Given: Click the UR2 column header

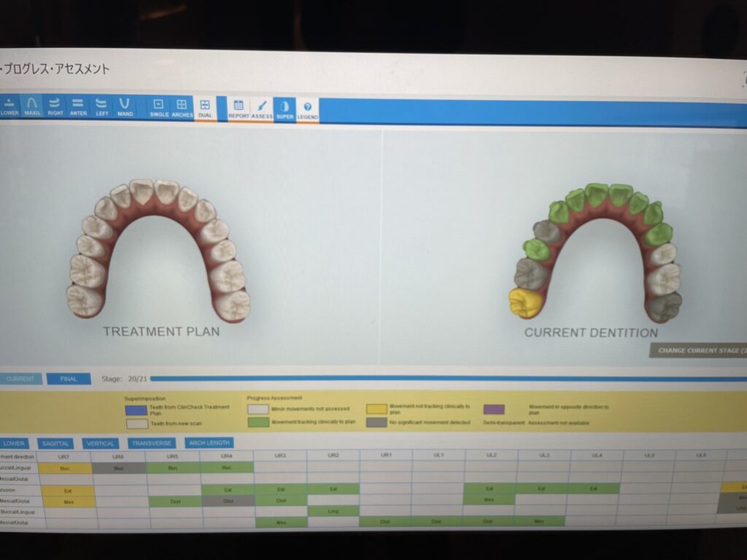Looking at the screenshot, I should click(x=333, y=455).
